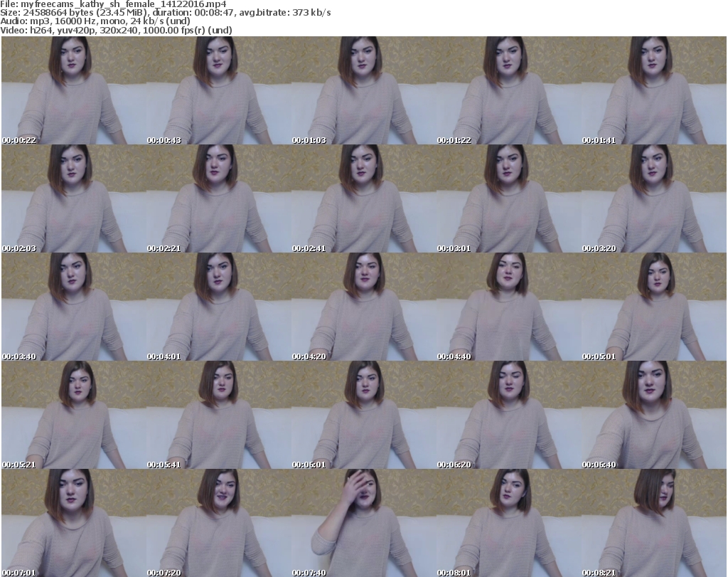Image resolution: width=728 pixels, height=577 pixels.
Task: Click the frame marked 00:04:20
Action: click(363, 307)
